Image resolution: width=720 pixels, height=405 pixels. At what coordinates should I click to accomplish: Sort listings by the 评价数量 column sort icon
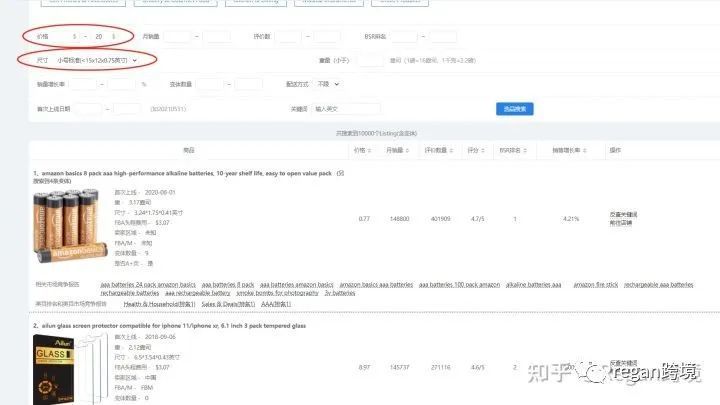click(x=451, y=151)
